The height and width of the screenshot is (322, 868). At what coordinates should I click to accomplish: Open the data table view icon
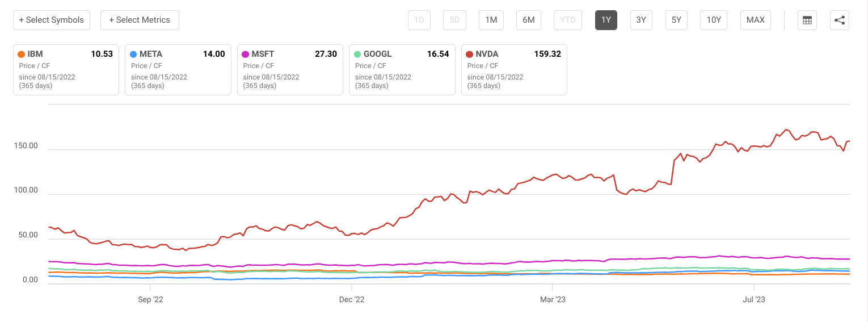807,20
